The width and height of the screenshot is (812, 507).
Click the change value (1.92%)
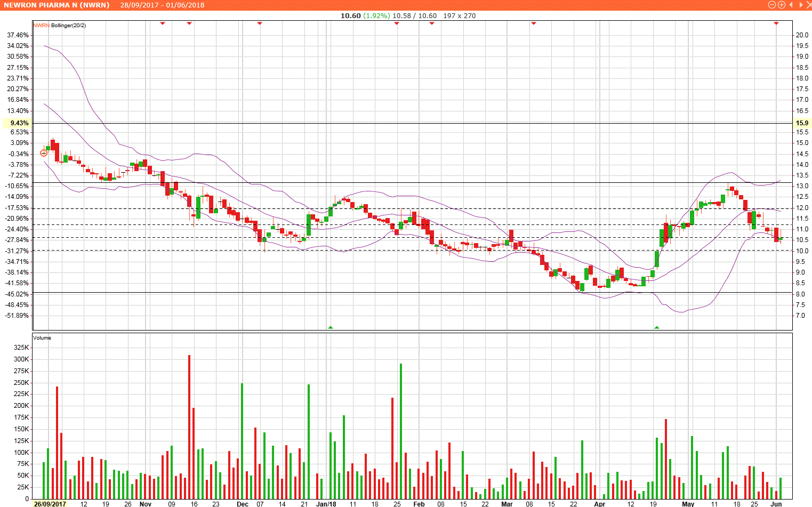(x=376, y=15)
